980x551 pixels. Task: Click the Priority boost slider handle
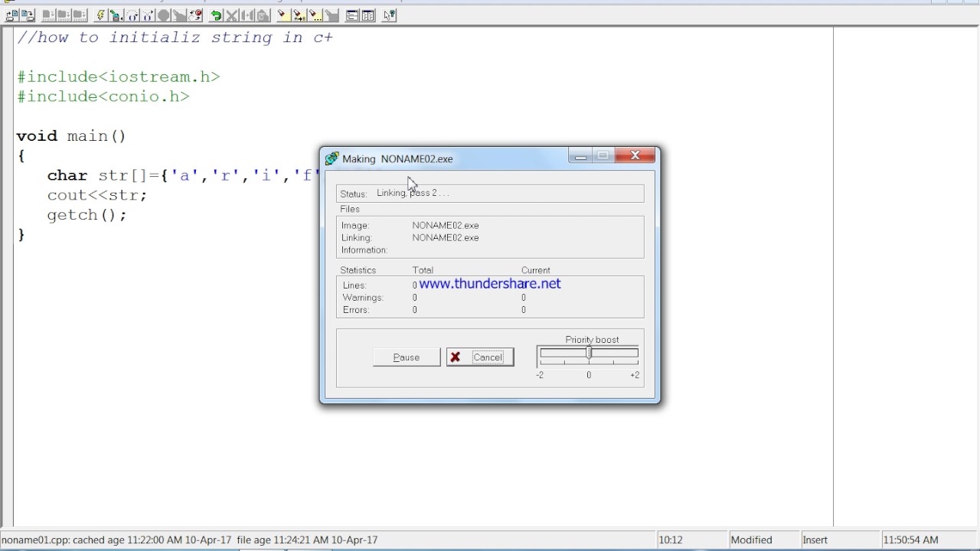[589, 352]
